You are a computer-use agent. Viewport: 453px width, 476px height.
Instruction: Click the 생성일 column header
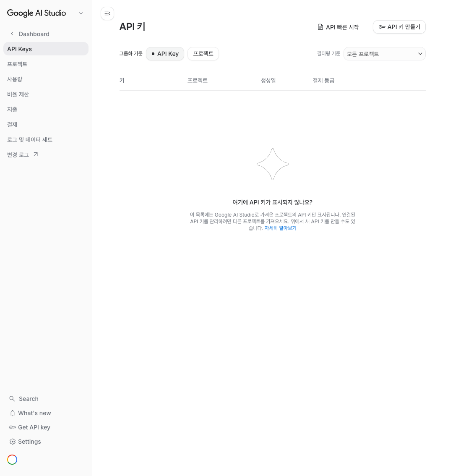pyautogui.click(x=268, y=81)
